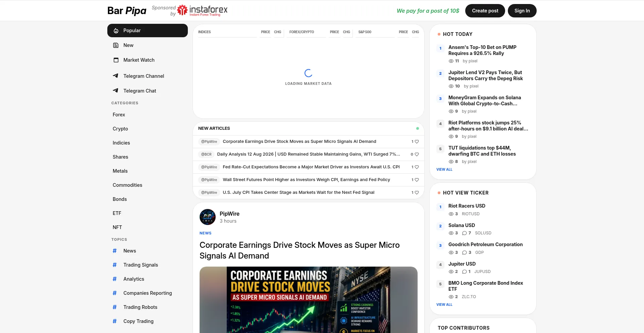
Task: Open BMO Long Corporate Bond Index ETF ticker
Action: 486,286
